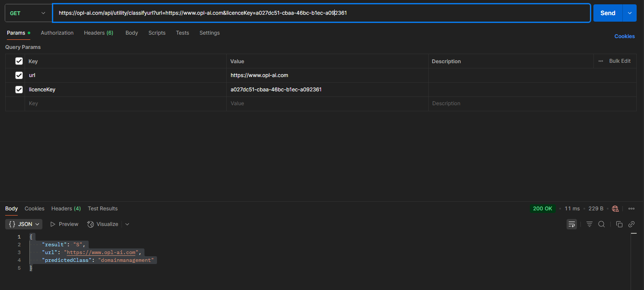Toggle word wrap in the response body

(572, 224)
